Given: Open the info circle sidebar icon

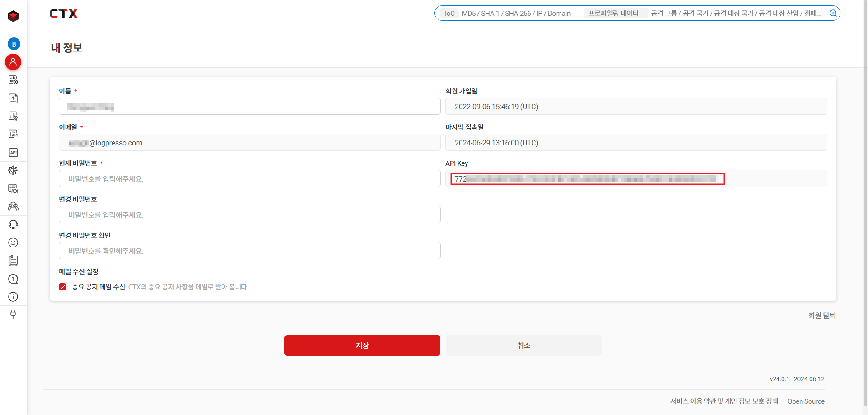Looking at the screenshot, I should coord(13,297).
